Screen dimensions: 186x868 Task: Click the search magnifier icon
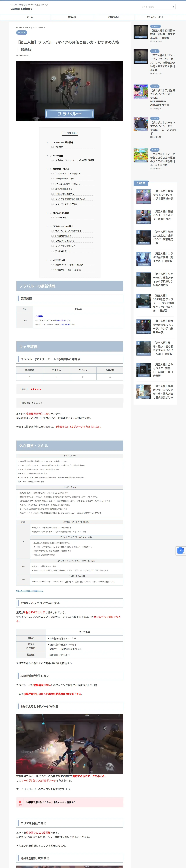click(x=173, y=6)
